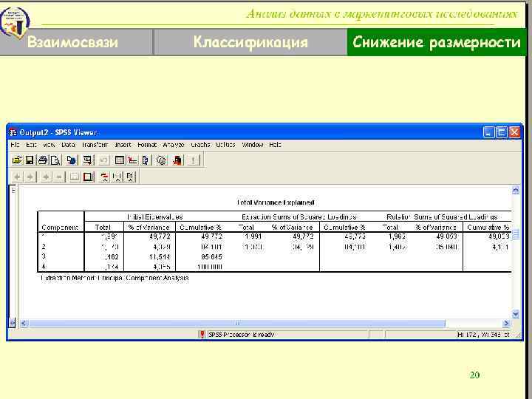Open the File menu
532x399 pixels.
[x=15, y=145]
